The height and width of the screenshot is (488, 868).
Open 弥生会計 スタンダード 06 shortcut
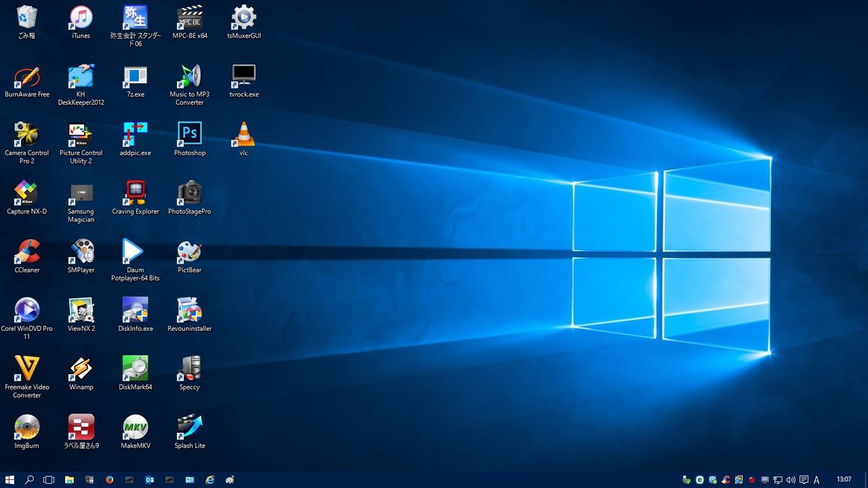pyautogui.click(x=136, y=26)
